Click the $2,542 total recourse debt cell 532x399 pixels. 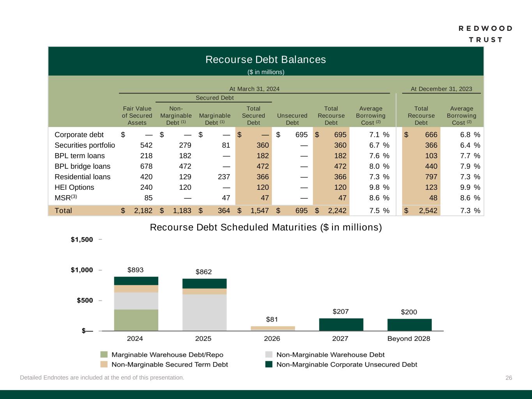[424, 211]
